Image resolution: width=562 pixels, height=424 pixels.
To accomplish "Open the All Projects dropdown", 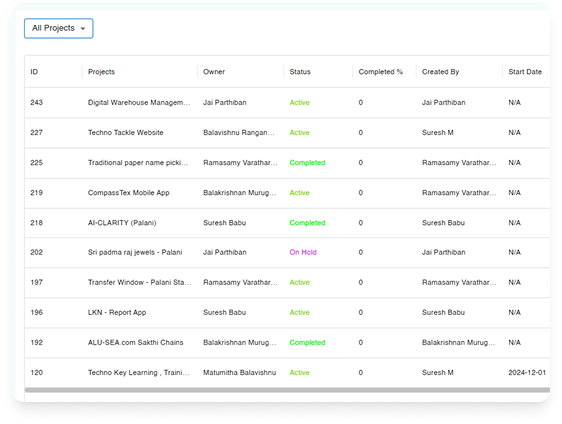I will click(x=58, y=28).
